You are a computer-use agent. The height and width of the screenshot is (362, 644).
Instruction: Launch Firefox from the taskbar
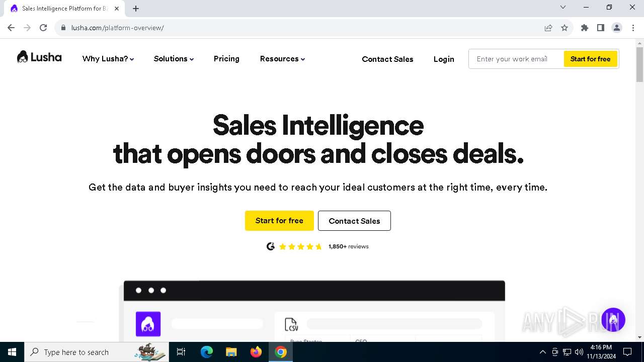(256, 352)
